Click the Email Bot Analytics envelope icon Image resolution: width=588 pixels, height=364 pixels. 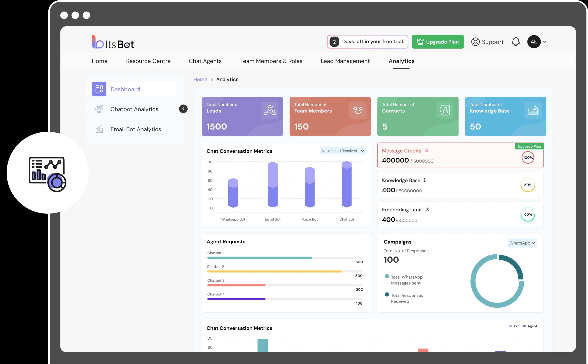click(99, 129)
